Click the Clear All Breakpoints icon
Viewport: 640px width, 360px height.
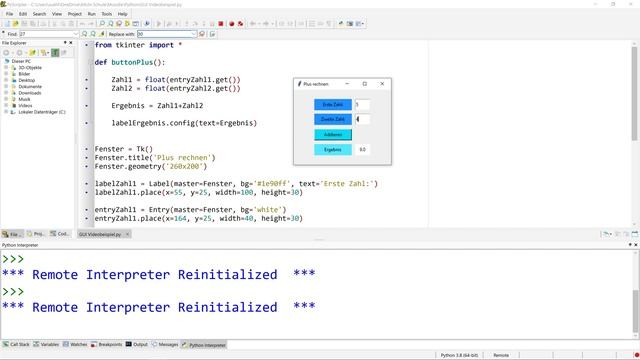click(x=240, y=24)
